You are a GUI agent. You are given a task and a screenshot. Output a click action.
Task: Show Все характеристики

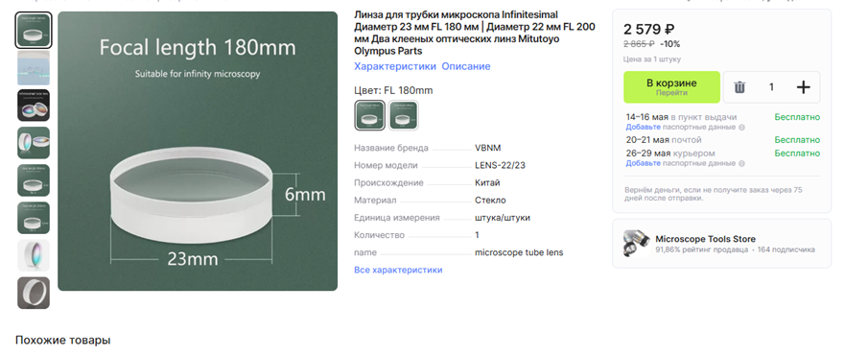398,270
